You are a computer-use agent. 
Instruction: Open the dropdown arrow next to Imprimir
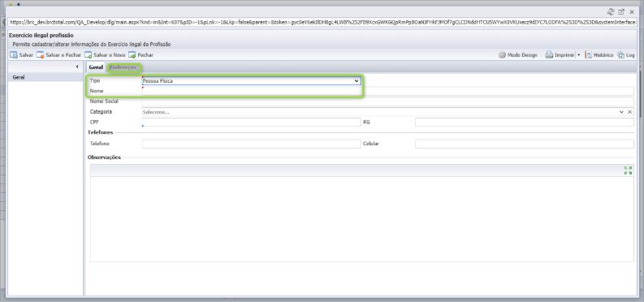578,55
